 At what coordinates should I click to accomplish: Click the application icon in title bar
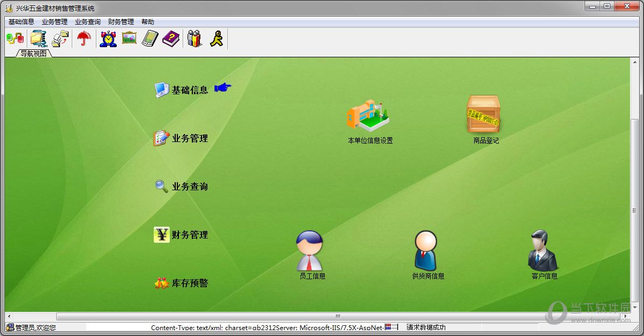(x=9, y=9)
